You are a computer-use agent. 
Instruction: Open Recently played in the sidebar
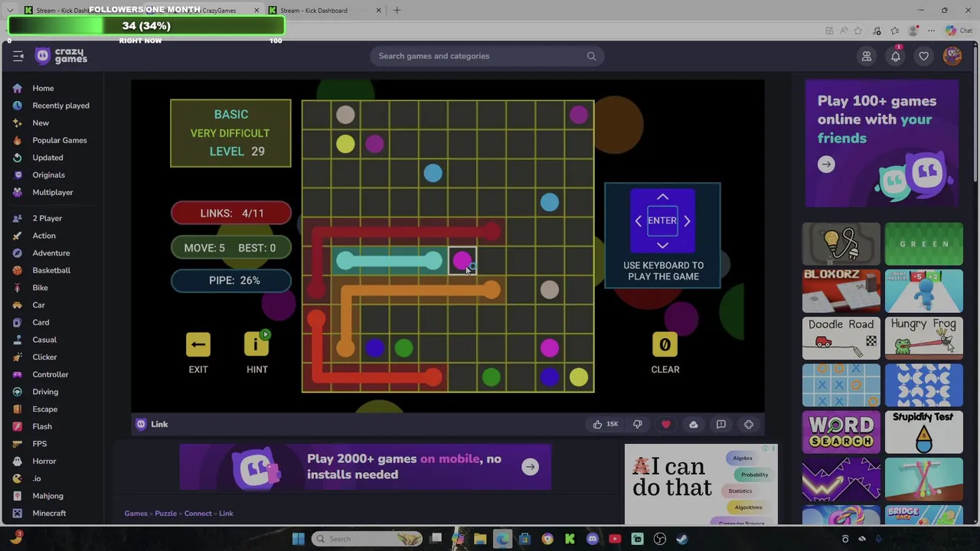pos(60,106)
